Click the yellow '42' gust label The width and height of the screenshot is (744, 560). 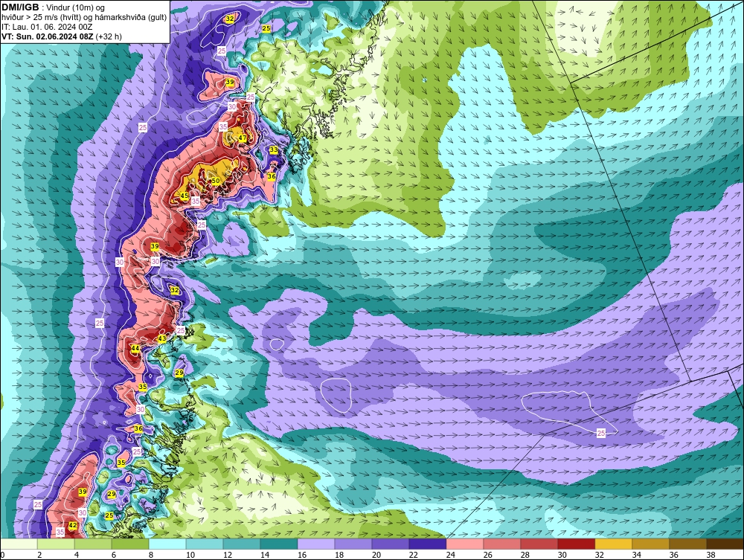point(73,525)
